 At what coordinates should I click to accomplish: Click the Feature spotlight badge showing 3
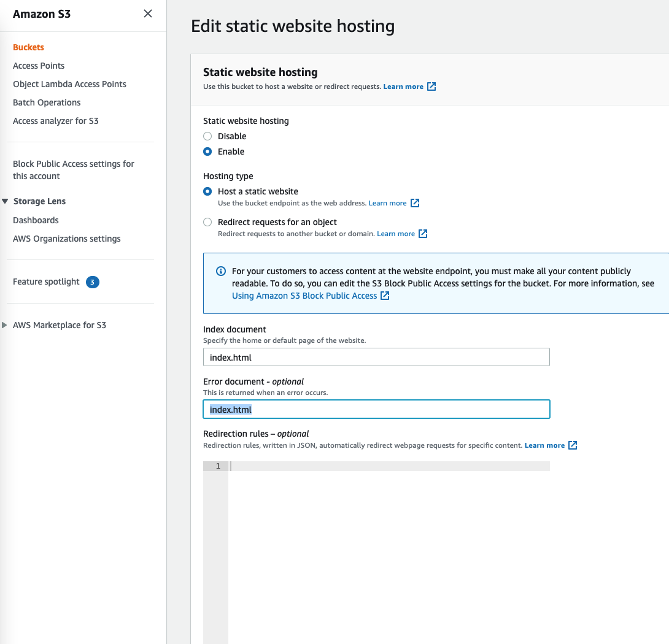click(93, 282)
